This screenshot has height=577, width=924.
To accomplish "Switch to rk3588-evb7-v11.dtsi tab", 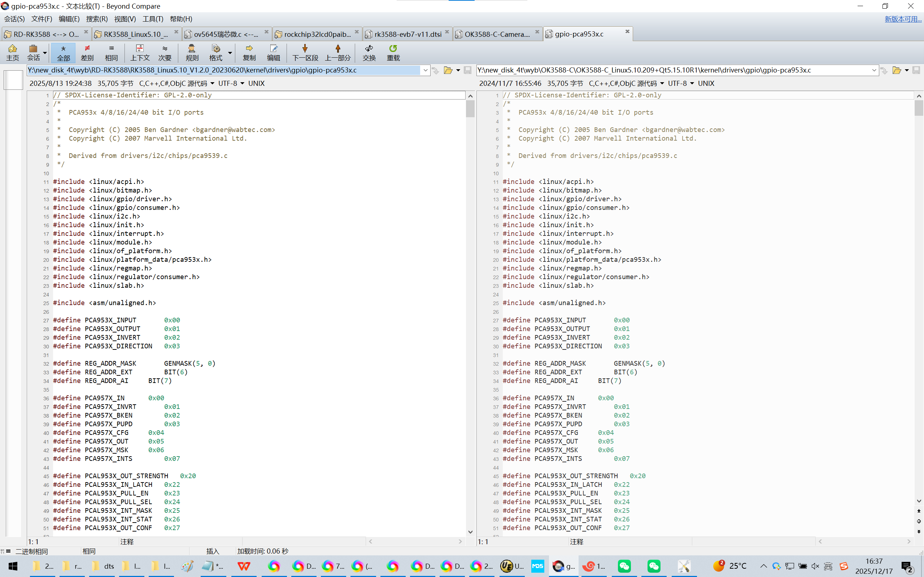I will coord(407,34).
